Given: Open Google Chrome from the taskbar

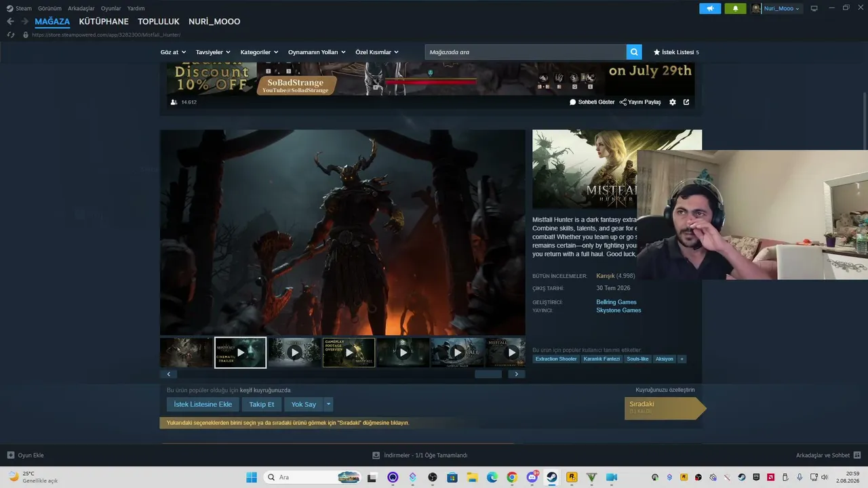Looking at the screenshot, I should (x=512, y=477).
